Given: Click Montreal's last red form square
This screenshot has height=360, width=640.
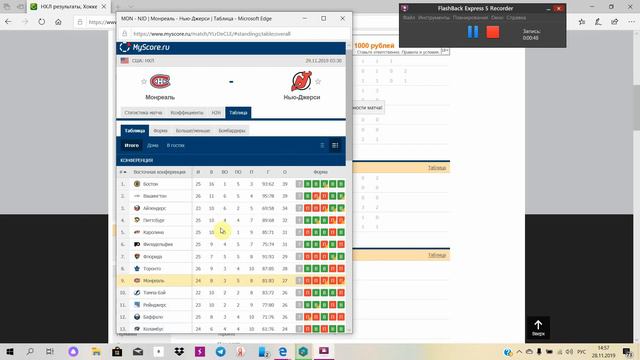Looking at the screenshot, I should pyautogui.click(x=341, y=281).
